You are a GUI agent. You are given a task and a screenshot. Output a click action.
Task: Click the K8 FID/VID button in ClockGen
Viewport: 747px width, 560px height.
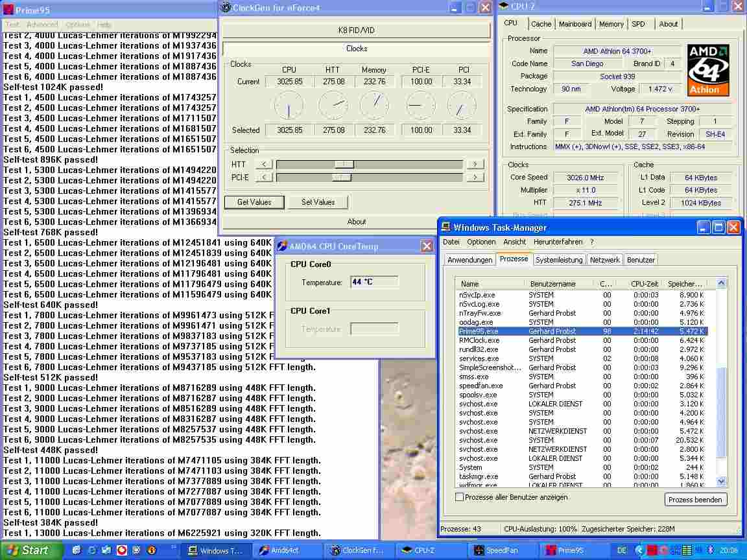coord(357,30)
